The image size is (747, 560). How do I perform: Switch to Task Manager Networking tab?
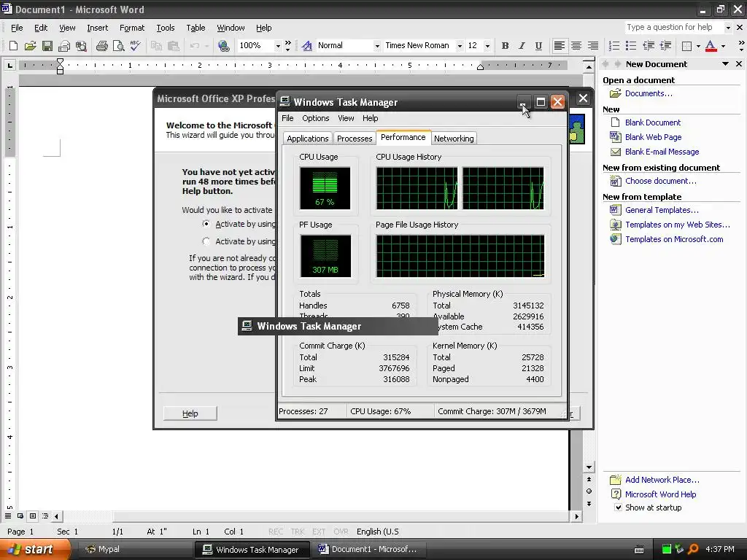click(454, 138)
